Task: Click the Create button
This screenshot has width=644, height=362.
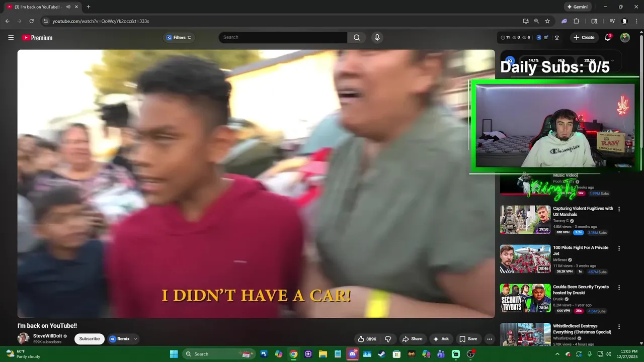Action: [x=584, y=37]
